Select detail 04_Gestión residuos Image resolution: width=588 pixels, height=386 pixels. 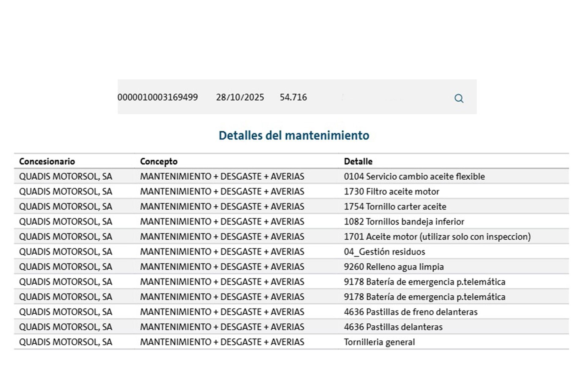tap(384, 252)
